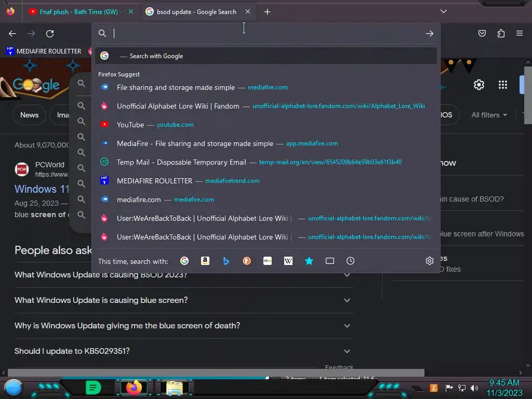This screenshot has height=399, width=532.
Task: Expand What Windows Update is causing BSOD 2023
Action: 183,275
